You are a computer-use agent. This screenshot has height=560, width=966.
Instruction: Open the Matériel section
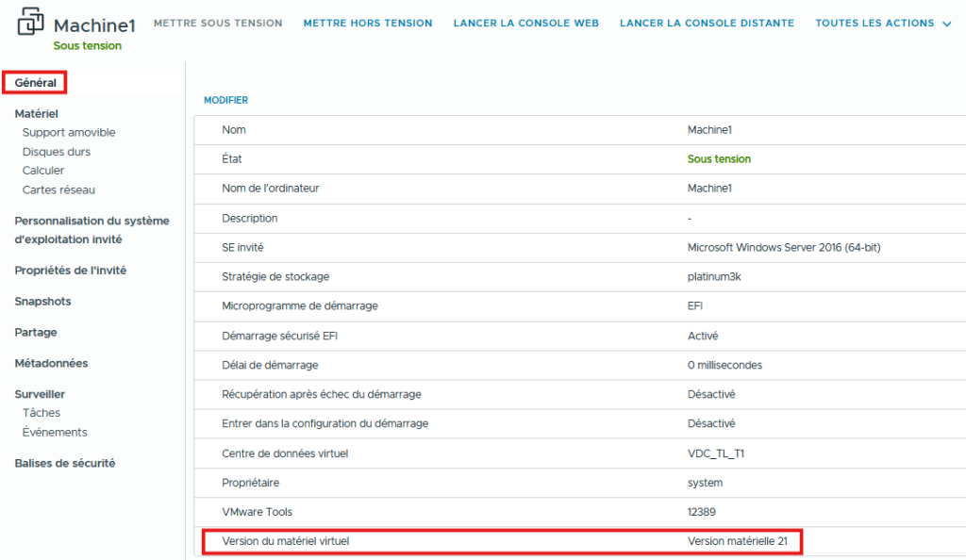coord(37,114)
